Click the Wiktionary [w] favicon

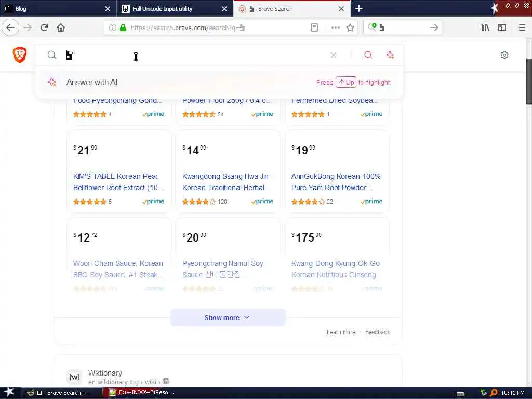pyautogui.click(x=74, y=377)
